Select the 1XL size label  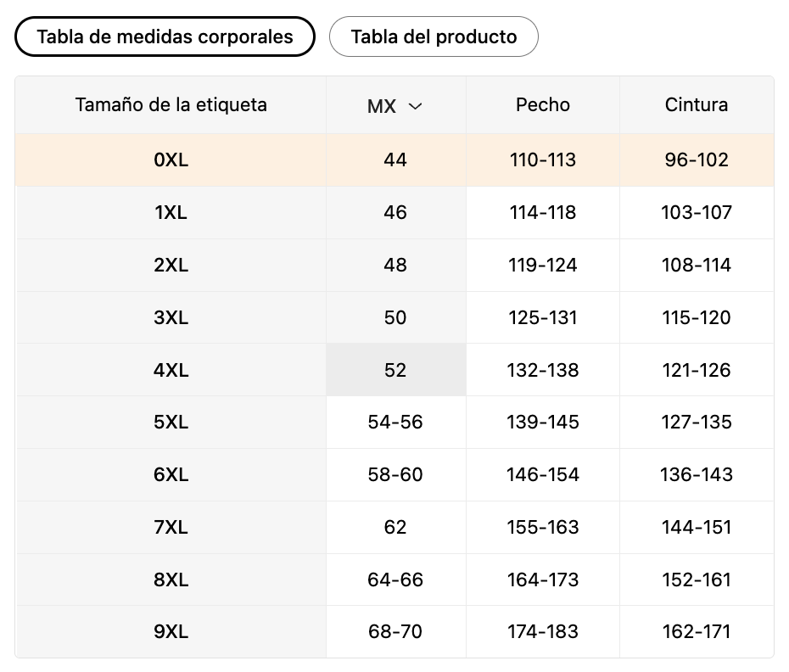pyautogui.click(x=171, y=212)
